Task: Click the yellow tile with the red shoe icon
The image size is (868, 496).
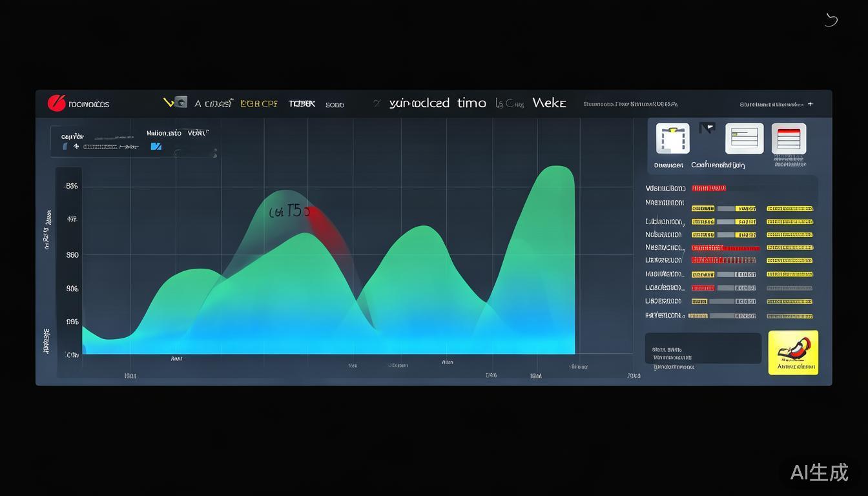Action: (x=793, y=353)
